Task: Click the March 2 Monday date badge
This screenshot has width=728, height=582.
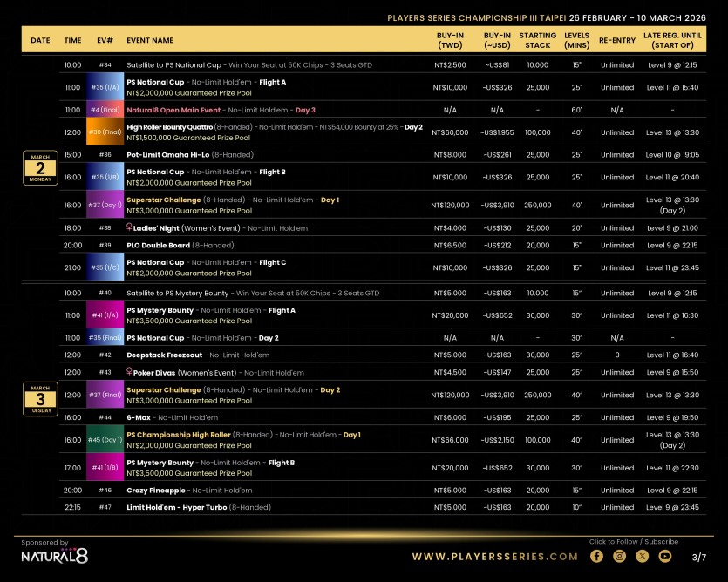Action: [x=40, y=167]
